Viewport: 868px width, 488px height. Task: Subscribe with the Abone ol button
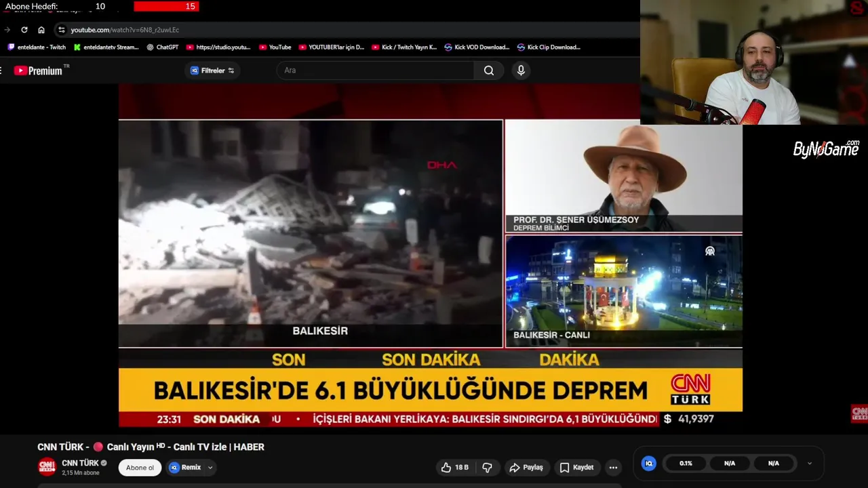(140, 468)
